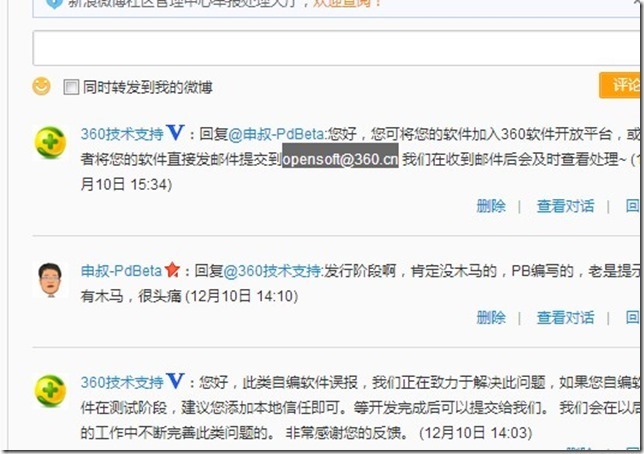The image size is (644, 454).
Task: Click the blue icon in the top notice bar
Action: (54, 3)
